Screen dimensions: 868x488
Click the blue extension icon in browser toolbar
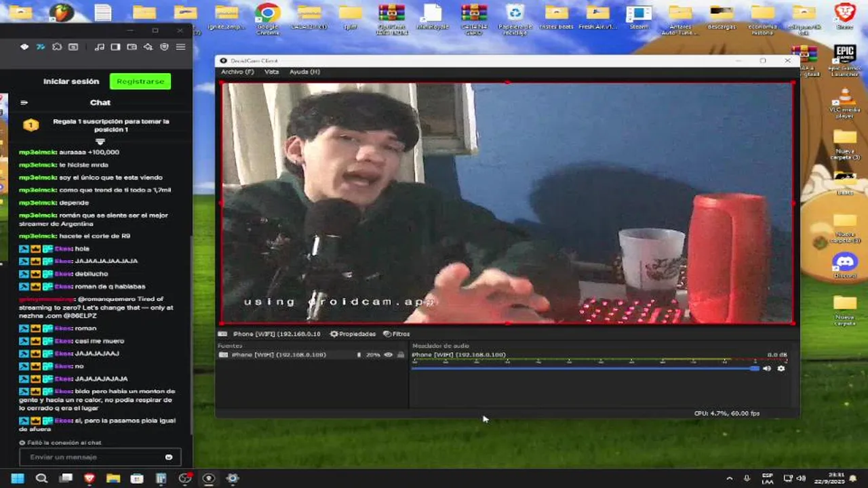pyautogui.click(x=41, y=47)
